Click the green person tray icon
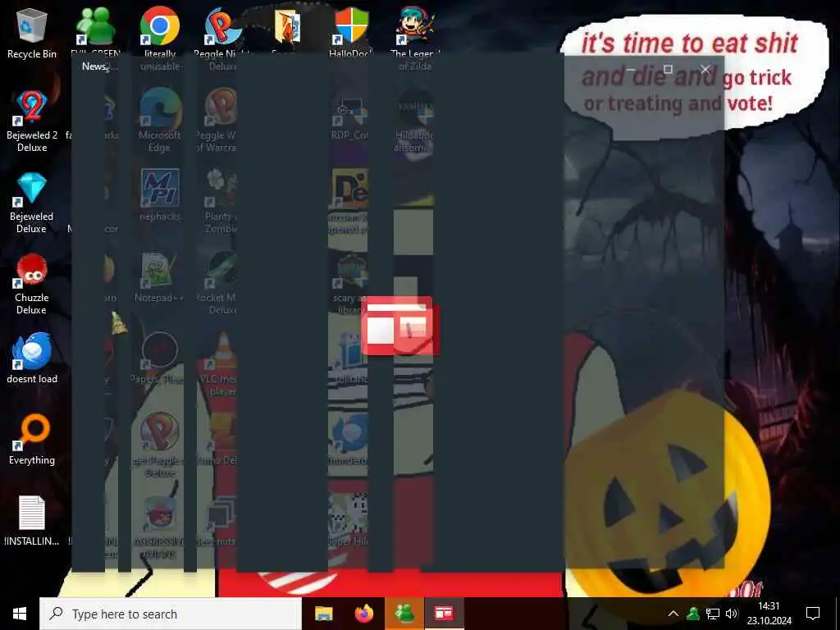This screenshot has width=840, height=630. 693,614
